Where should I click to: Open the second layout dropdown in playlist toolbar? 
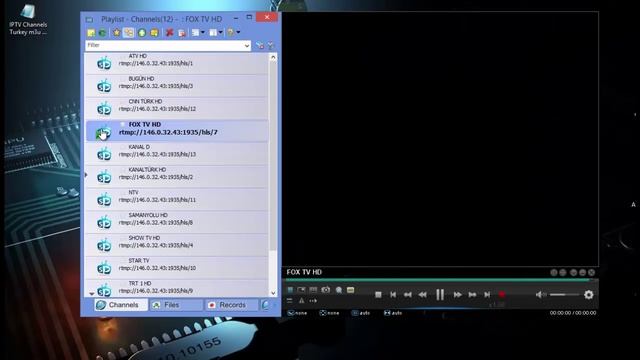tap(216, 33)
